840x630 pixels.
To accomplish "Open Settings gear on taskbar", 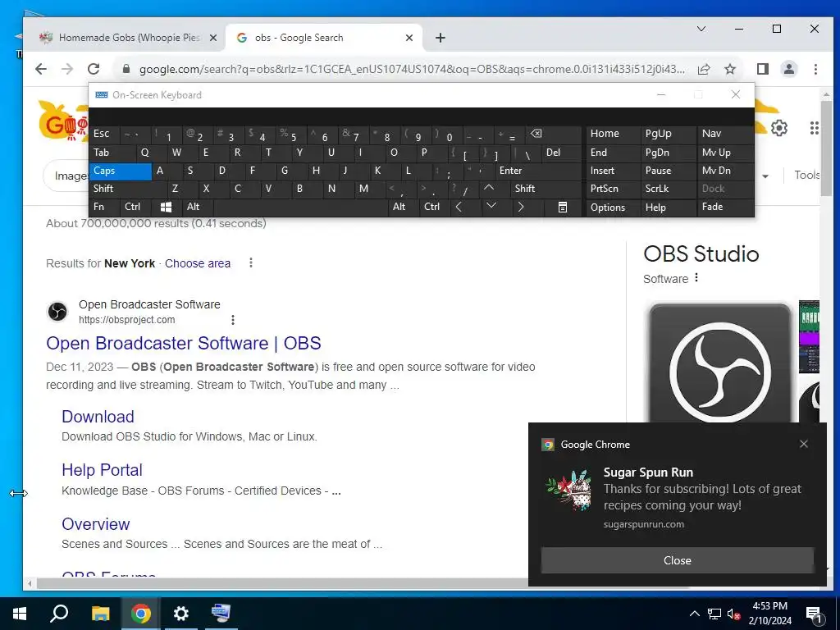I will [x=181, y=614].
